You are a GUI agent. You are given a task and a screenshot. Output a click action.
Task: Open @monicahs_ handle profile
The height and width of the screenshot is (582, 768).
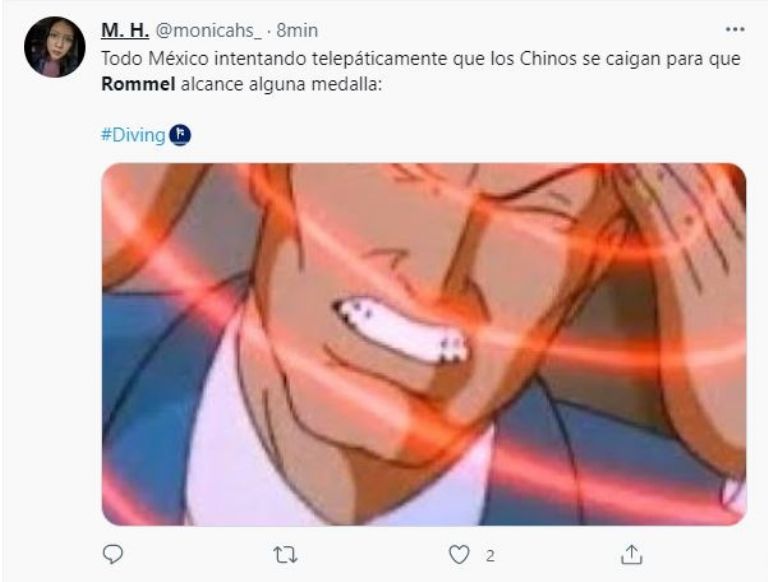tap(208, 30)
